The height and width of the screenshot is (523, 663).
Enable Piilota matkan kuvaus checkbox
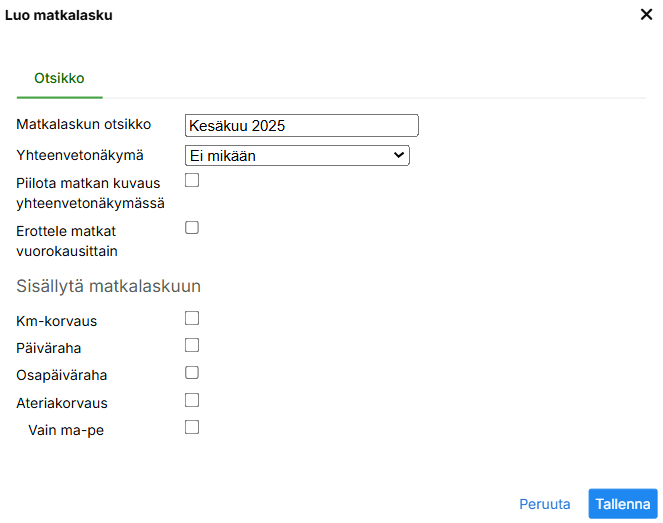click(192, 181)
